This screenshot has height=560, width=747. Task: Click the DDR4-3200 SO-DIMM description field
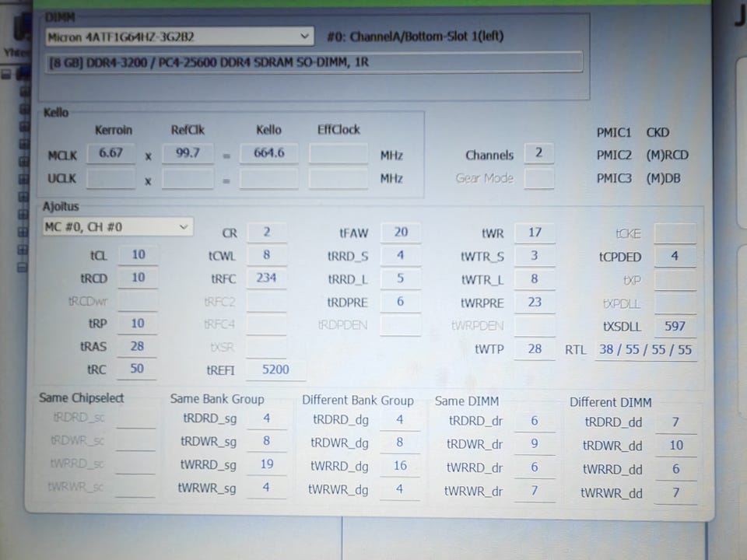pos(314,62)
